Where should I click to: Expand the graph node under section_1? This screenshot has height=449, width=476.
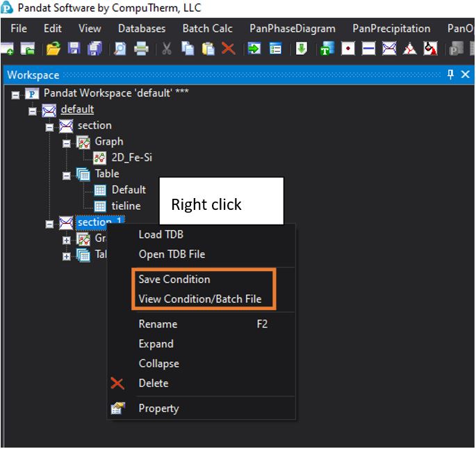point(67,240)
